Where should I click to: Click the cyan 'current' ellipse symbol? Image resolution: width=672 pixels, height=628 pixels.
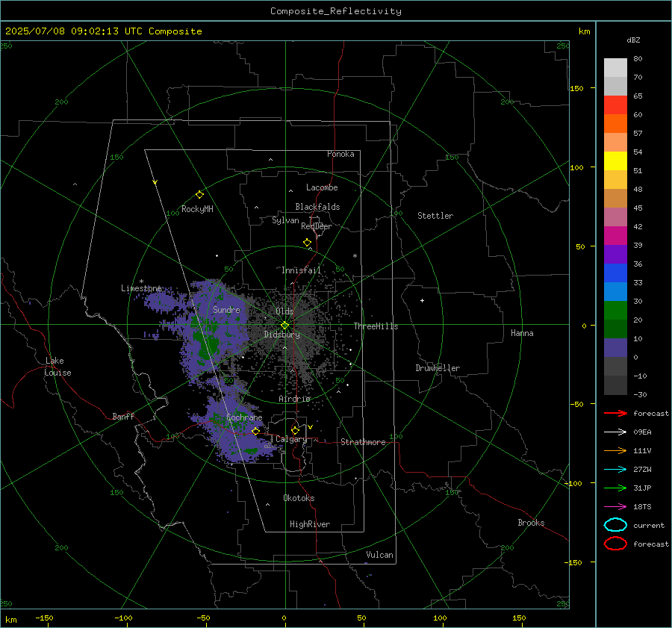tap(615, 525)
